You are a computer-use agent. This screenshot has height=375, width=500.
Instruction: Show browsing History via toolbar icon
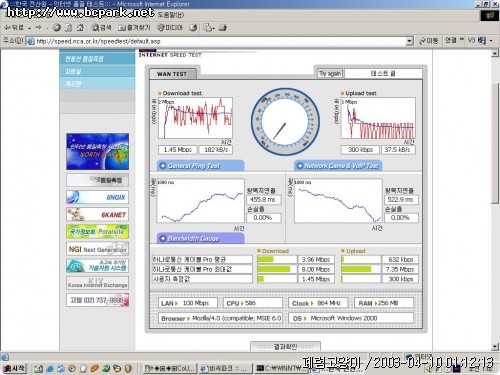(193, 28)
